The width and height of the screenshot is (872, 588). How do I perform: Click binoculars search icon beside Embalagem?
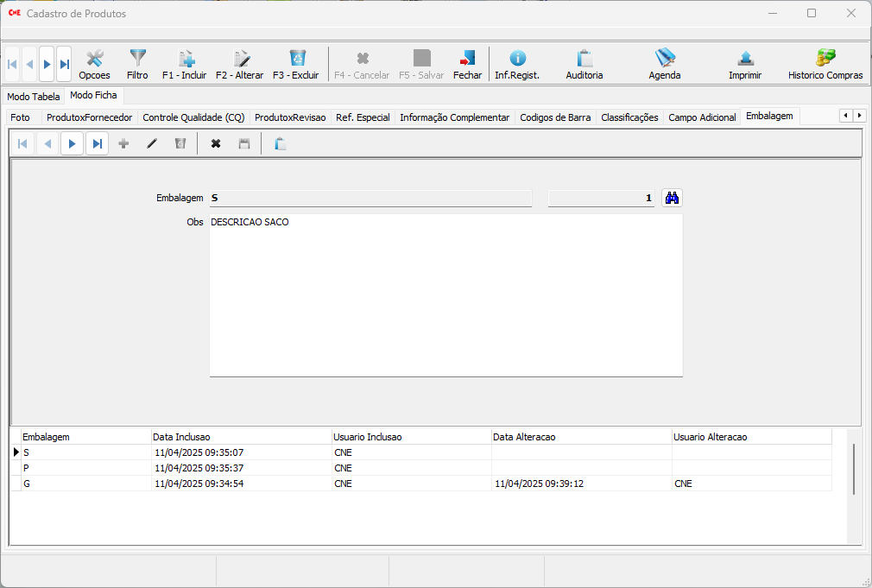coord(672,198)
